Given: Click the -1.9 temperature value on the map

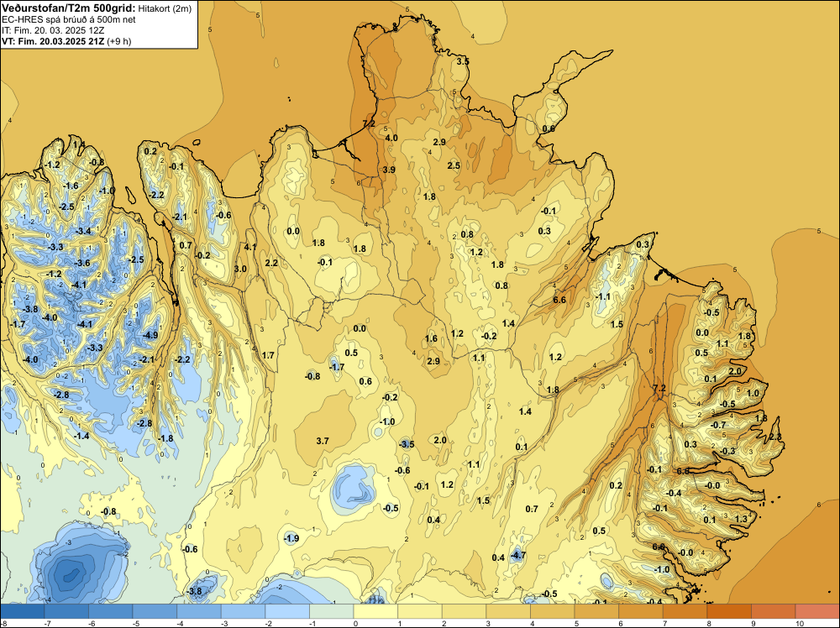Looking at the screenshot, I should pos(291,539).
